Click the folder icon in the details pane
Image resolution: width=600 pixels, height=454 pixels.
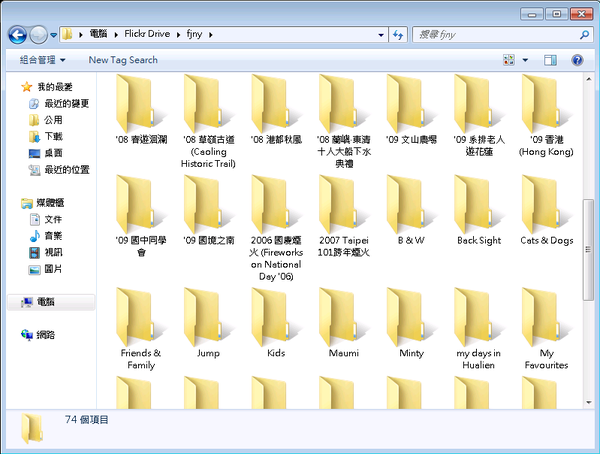click(32, 429)
